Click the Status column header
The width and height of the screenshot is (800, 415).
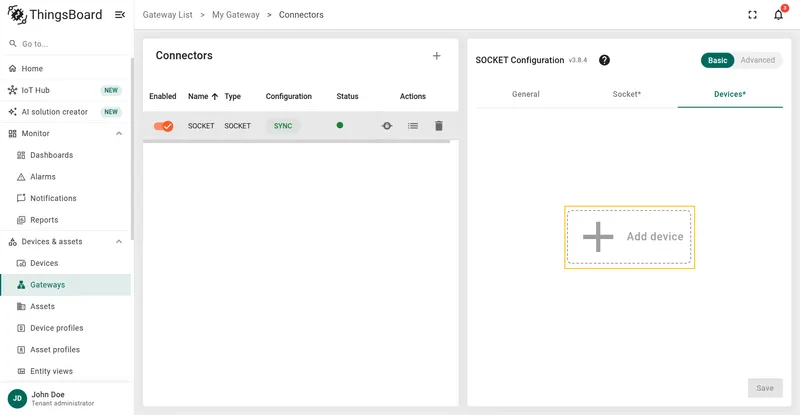(347, 96)
